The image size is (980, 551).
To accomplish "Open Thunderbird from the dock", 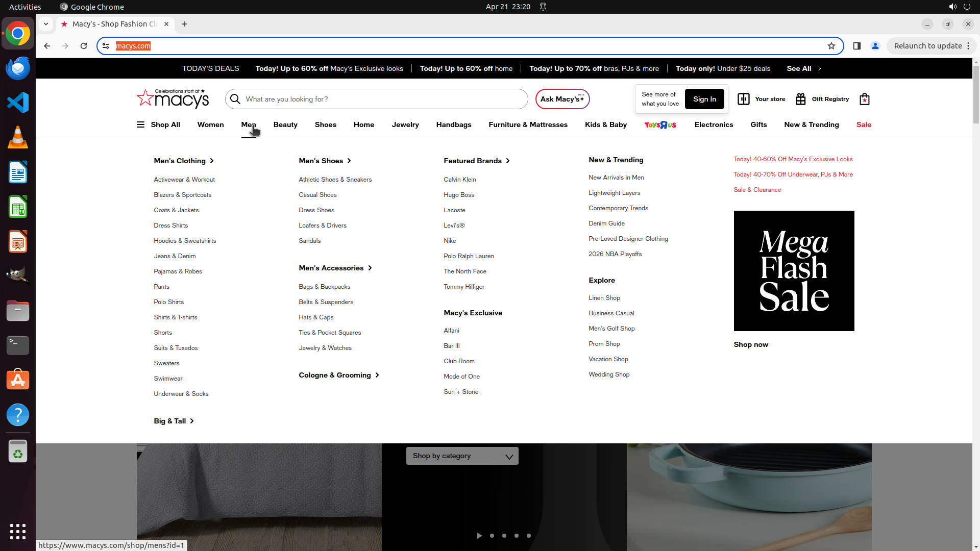I will (x=18, y=68).
